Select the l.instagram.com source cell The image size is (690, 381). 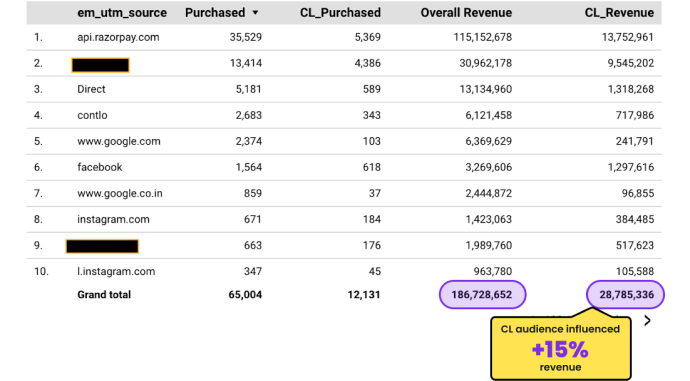point(116,271)
